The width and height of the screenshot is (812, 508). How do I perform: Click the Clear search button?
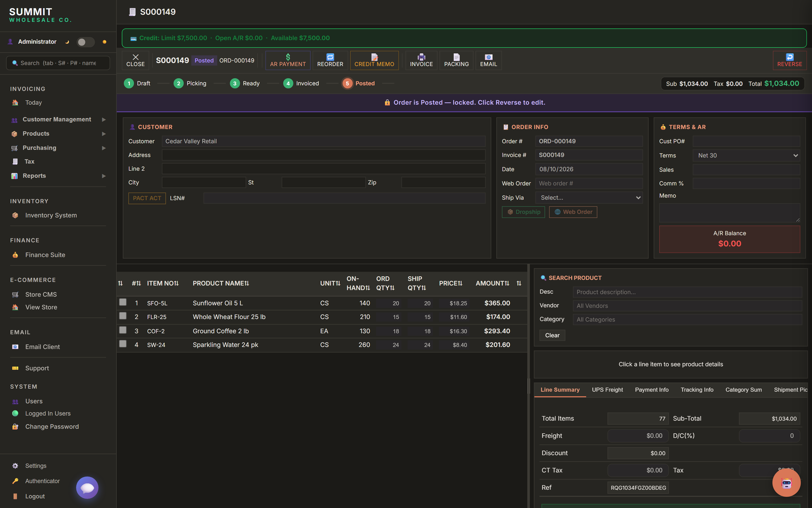552,335
